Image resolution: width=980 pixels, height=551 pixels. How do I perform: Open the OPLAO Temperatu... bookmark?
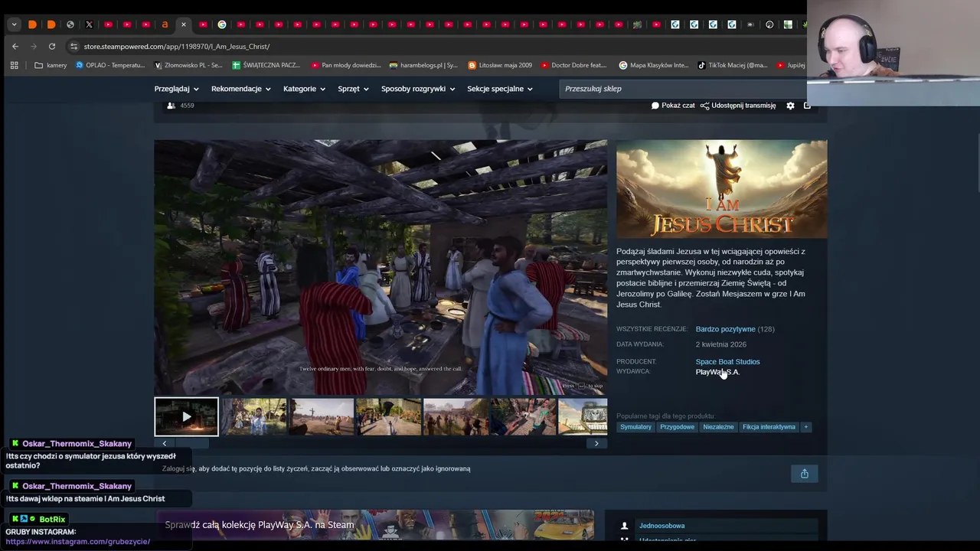click(x=110, y=65)
